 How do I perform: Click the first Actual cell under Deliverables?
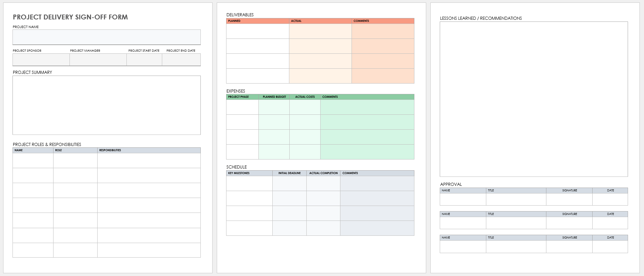coord(320,31)
